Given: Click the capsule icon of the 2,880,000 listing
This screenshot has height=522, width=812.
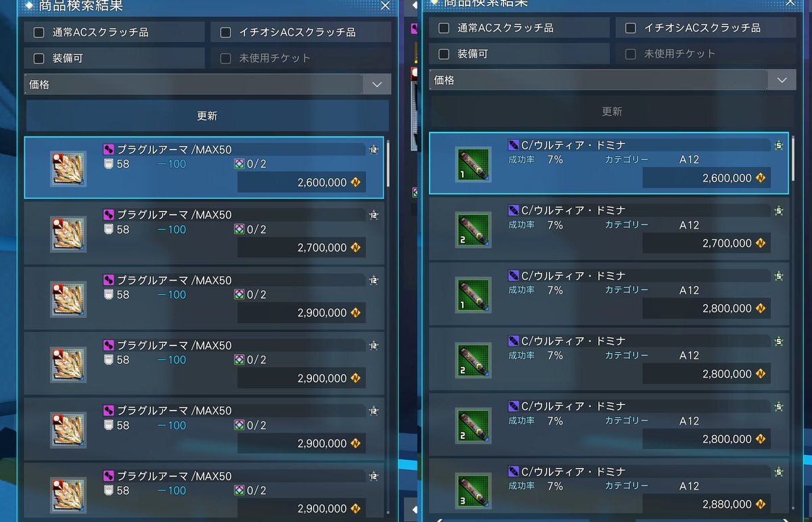Looking at the screenshot, I should [x=473, y=491].
